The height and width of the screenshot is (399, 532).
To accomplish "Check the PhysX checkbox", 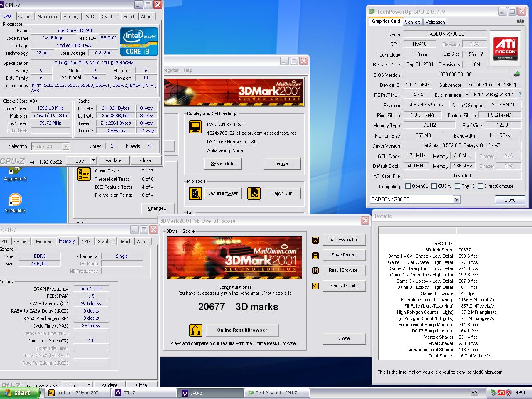I will click(457, 186).
